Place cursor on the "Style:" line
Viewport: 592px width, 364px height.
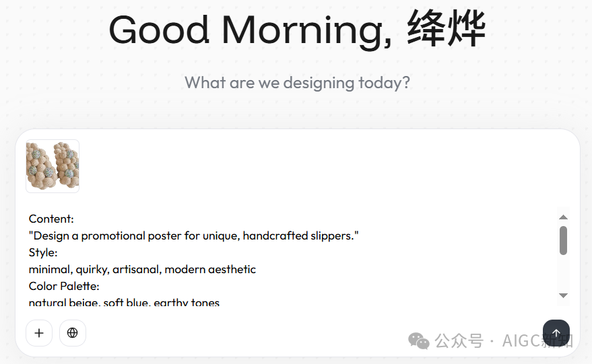[43, 252]
